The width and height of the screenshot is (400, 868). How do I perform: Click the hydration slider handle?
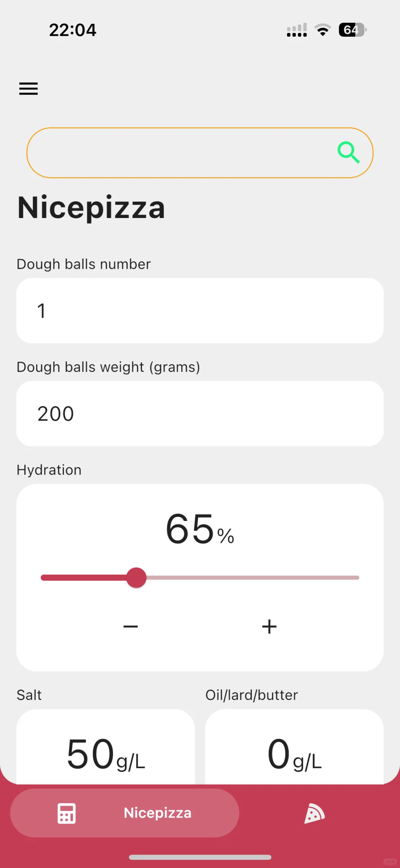136,578
